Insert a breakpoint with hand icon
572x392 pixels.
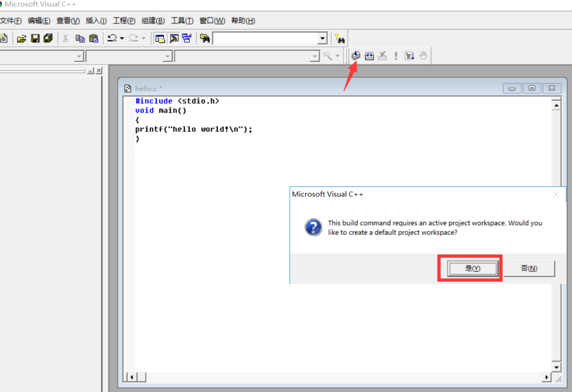pyautogui.click(x=423, y=56)
